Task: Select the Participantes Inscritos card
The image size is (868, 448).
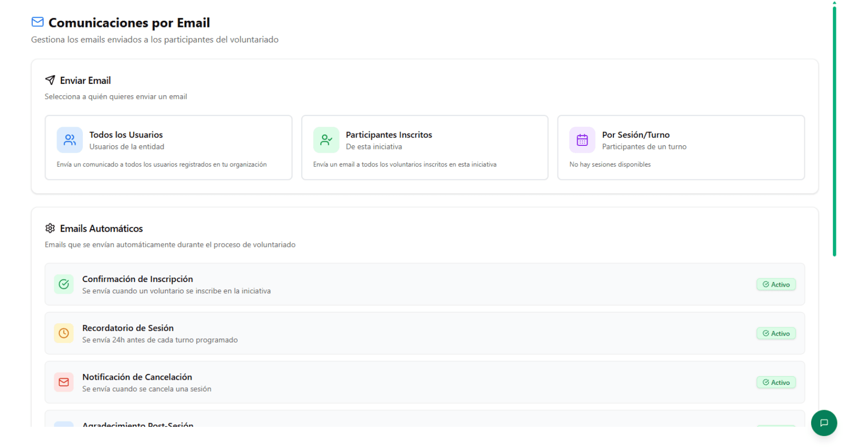Action: click(x=425, y=147)
